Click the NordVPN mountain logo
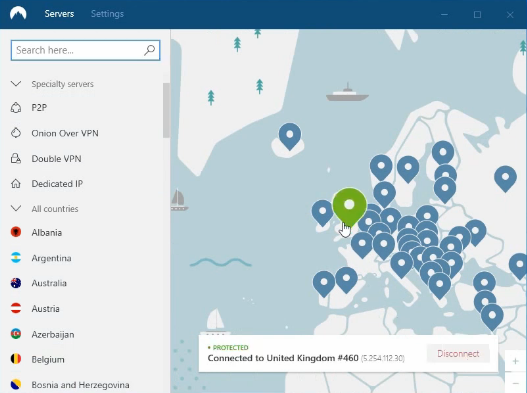The height and width of the screenshot is (393, 527). 18,13
